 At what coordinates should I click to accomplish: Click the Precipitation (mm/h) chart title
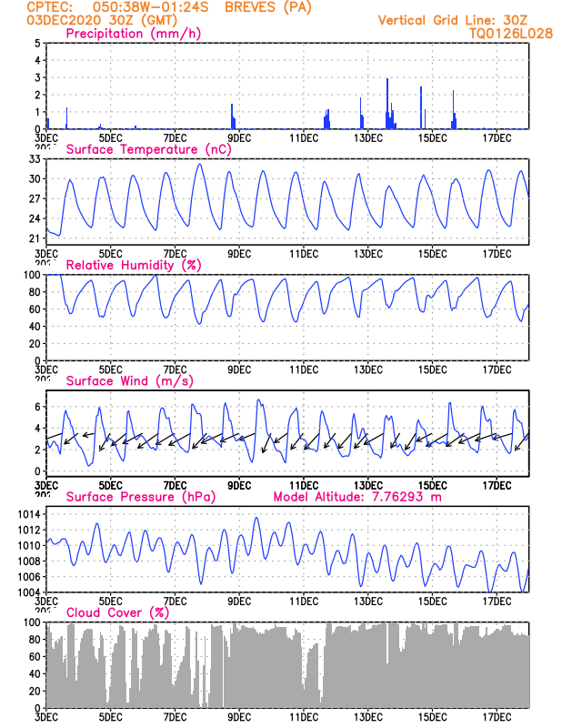[x=133, y=34]
